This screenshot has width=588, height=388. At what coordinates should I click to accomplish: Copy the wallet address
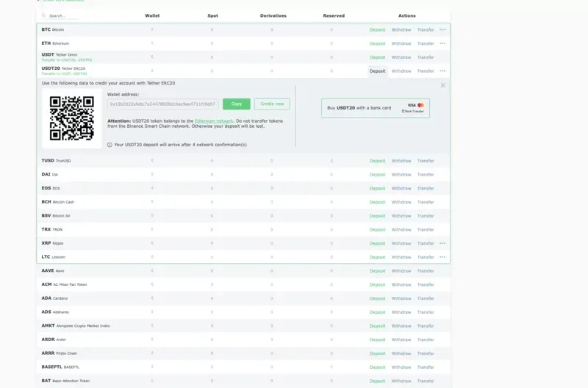click(236, 104)
